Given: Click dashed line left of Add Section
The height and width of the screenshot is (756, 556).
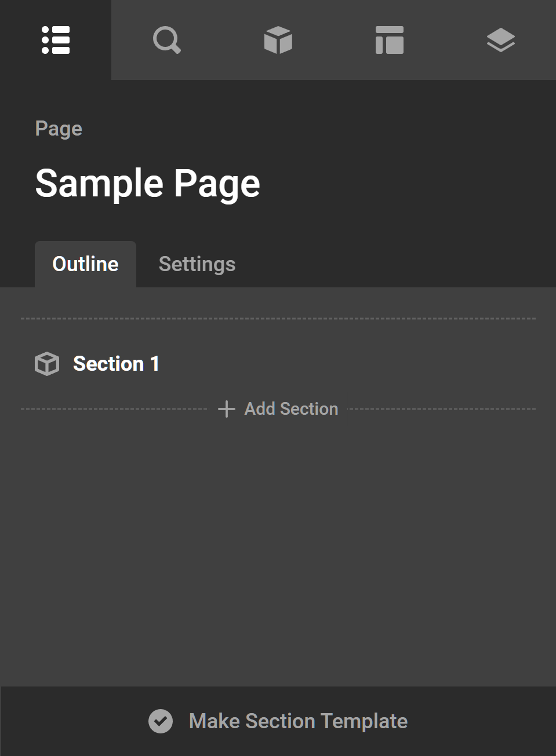Looking at the screenshot, I should (x=116, y=409).
